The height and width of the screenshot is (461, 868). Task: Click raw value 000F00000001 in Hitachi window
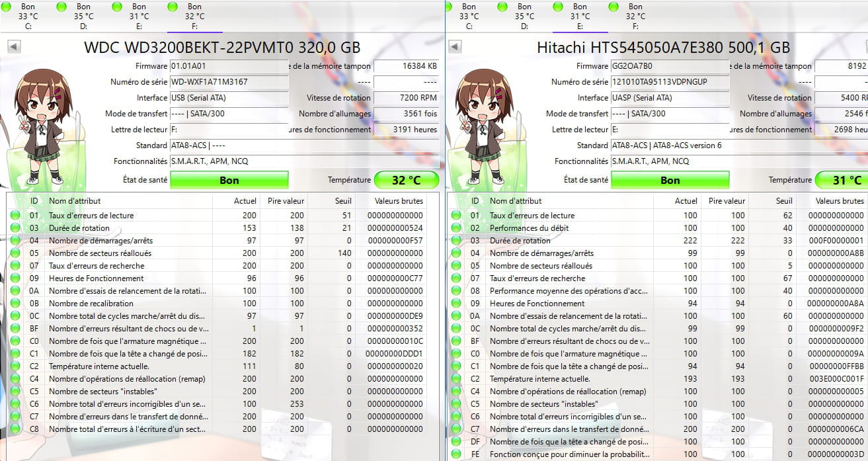coord(836,240)
